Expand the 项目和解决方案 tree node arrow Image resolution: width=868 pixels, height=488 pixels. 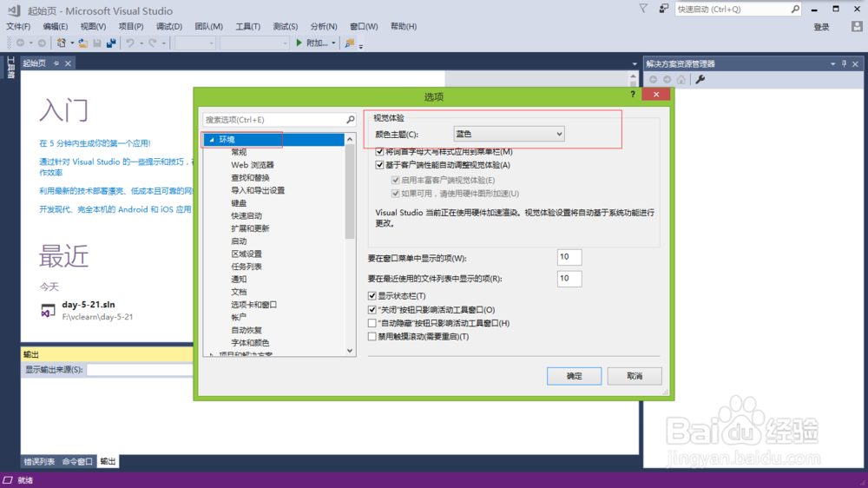point(212,354)
